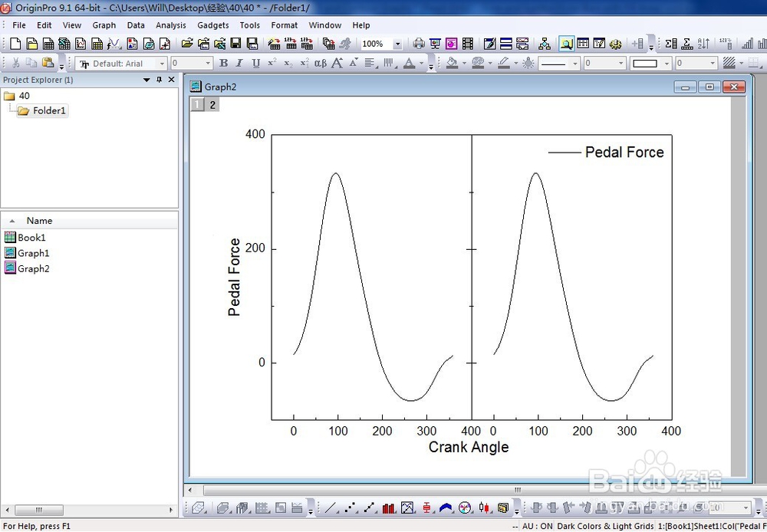Save the project using floppy disk icon
Screen dimensions: 767x532
(x=235, y=44)
